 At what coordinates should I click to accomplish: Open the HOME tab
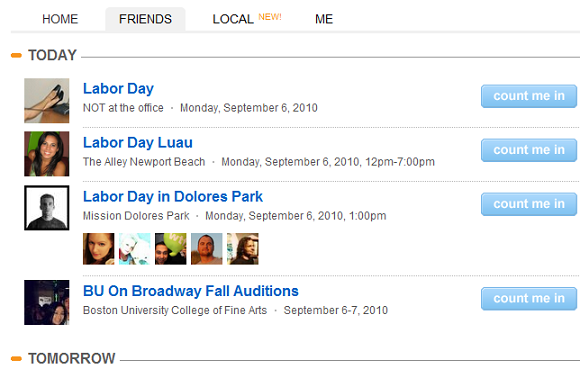(60, 19)
